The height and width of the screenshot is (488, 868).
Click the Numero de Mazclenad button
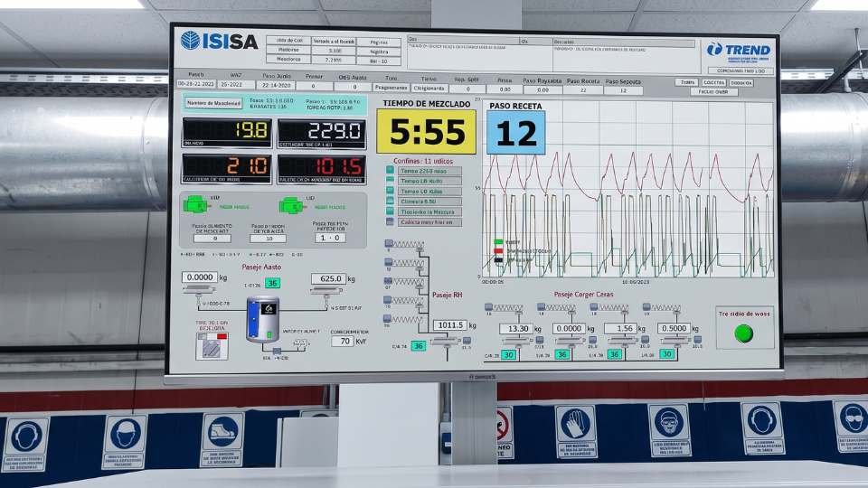coord(213,103)
